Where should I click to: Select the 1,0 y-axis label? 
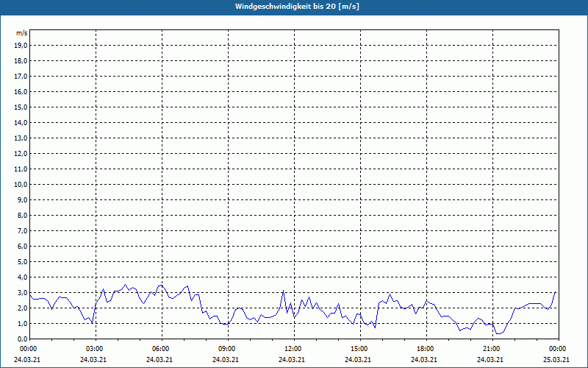[23, 323]
